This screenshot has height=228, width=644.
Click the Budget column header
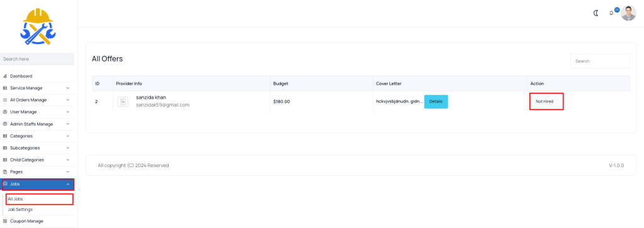pyautogui.click(x=280, y=84)
